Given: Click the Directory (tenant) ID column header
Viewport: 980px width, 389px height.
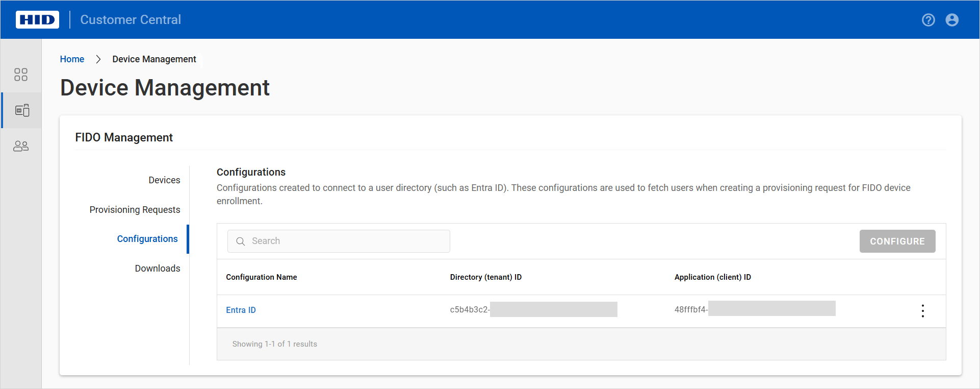Looking at the screenshot, I should coord(485,277).
